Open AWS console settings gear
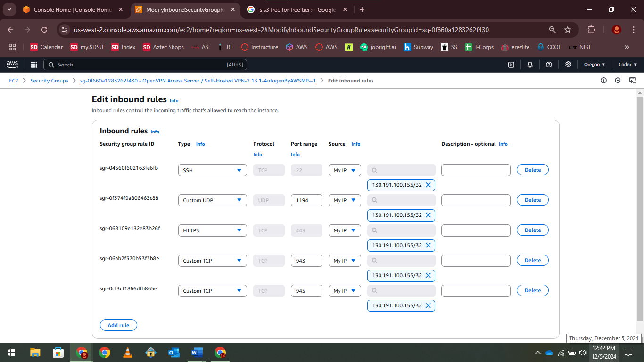 pyautogui.click(x=568, y=65)
